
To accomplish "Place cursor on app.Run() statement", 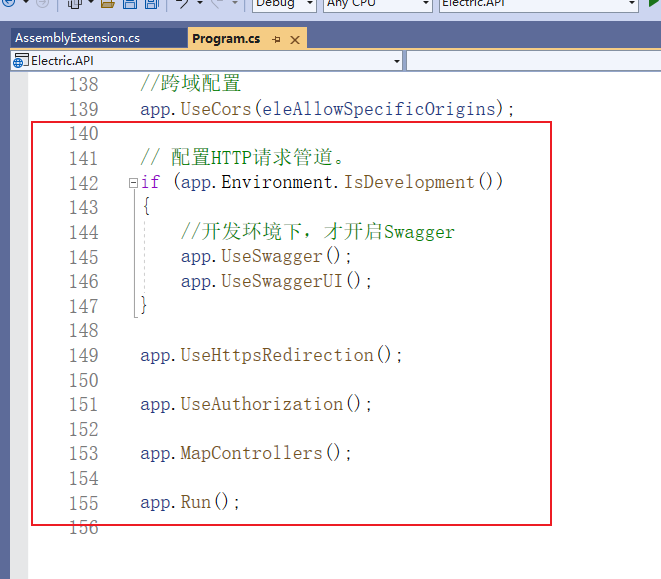I will coord(190,502).
